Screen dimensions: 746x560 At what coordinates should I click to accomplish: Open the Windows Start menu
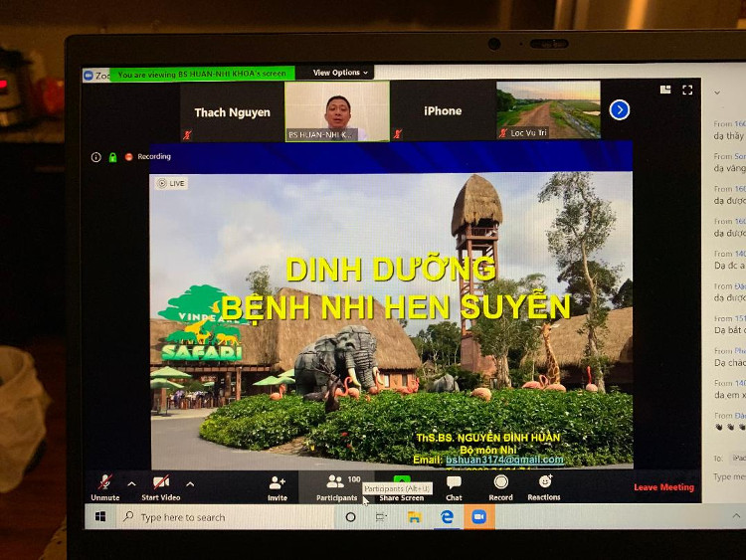100,516
